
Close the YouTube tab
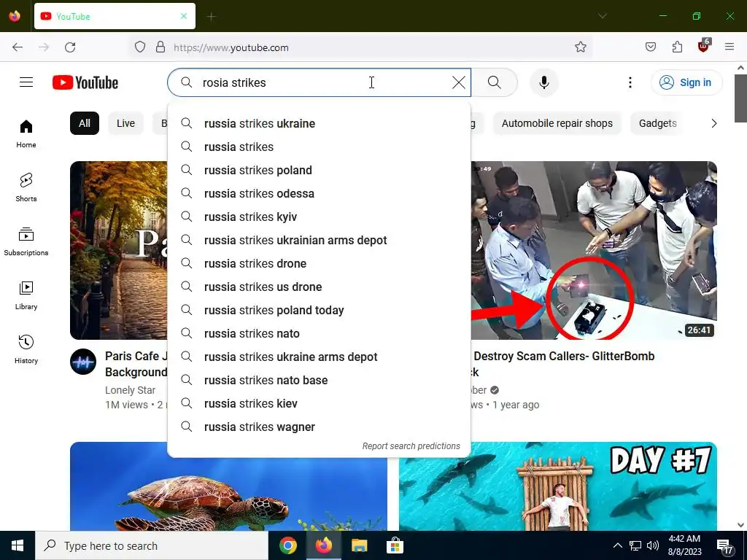point(184,16)
